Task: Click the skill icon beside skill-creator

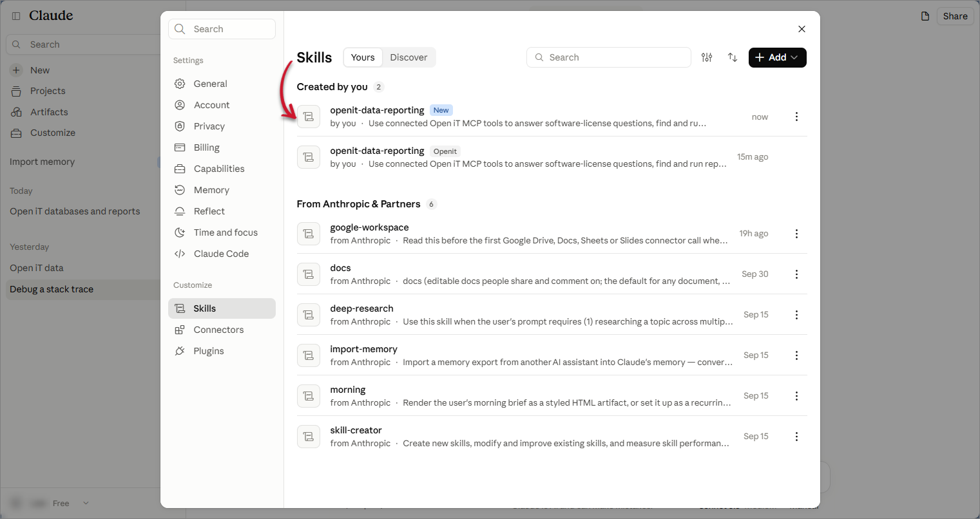Action: point(309,437)
